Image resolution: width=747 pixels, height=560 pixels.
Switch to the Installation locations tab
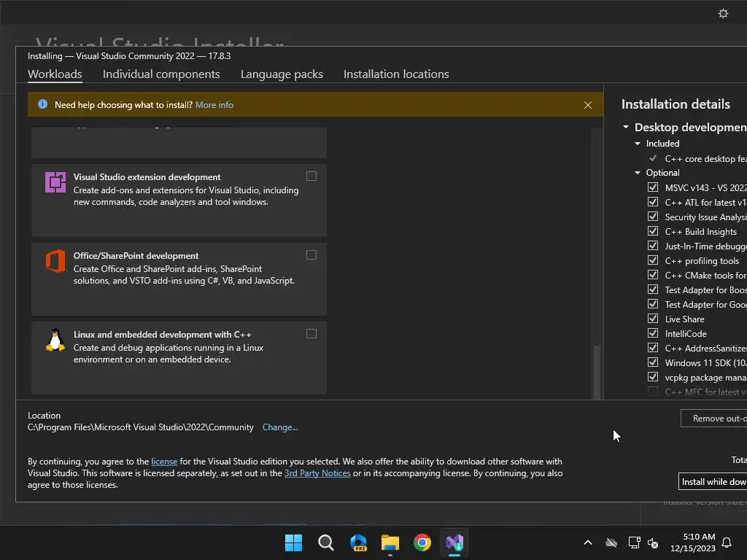click(x=396, y=74)
